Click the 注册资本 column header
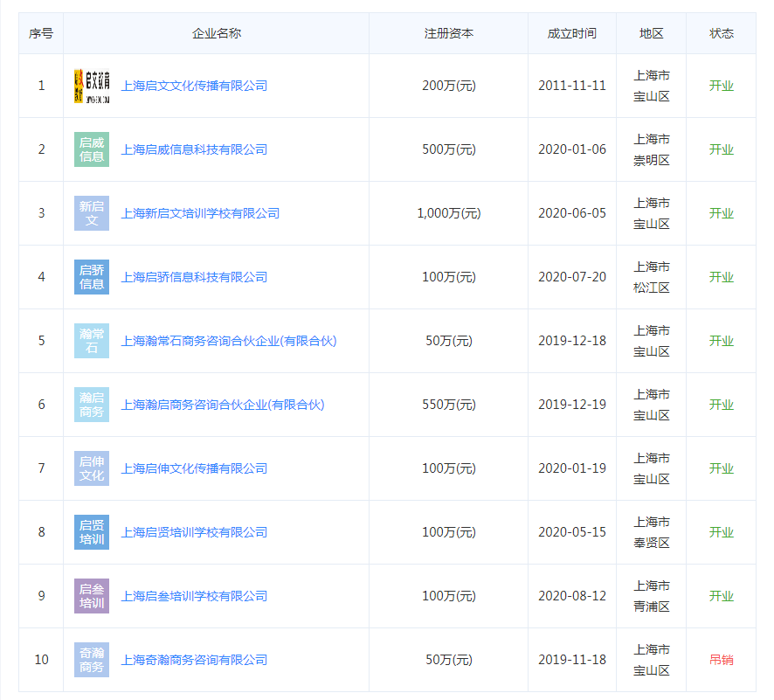 point(448,33)
